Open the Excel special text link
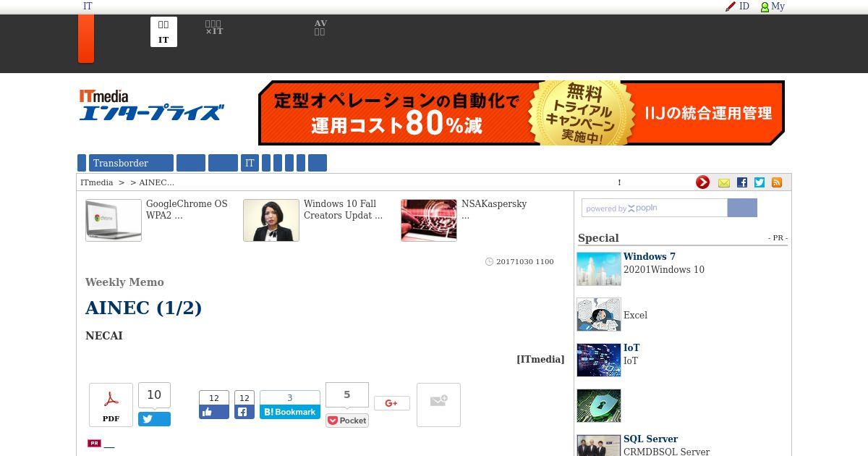868x456 pixels. point(635,315)
